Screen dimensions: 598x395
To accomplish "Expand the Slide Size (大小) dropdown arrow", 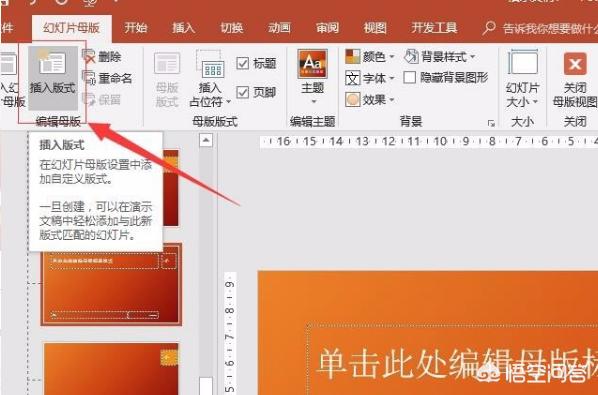I will [535, 102].
